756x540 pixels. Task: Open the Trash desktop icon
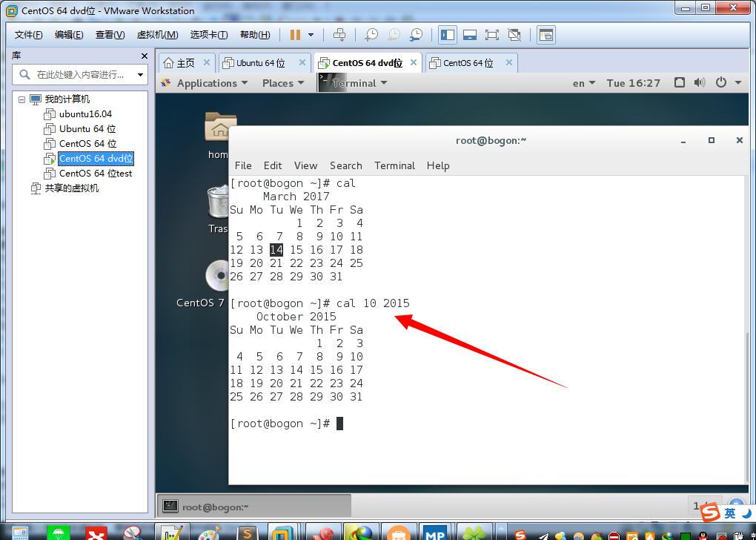tap(219, 210)
